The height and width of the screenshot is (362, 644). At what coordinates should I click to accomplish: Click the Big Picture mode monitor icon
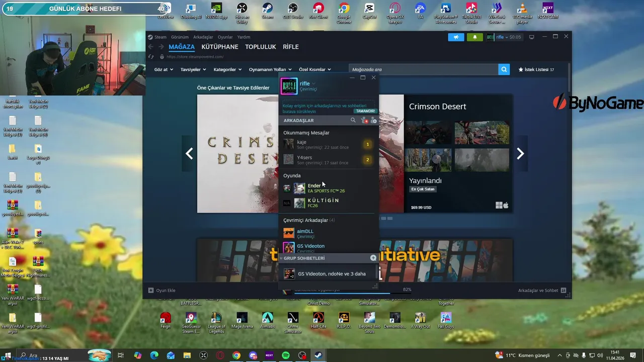(531, 37)
